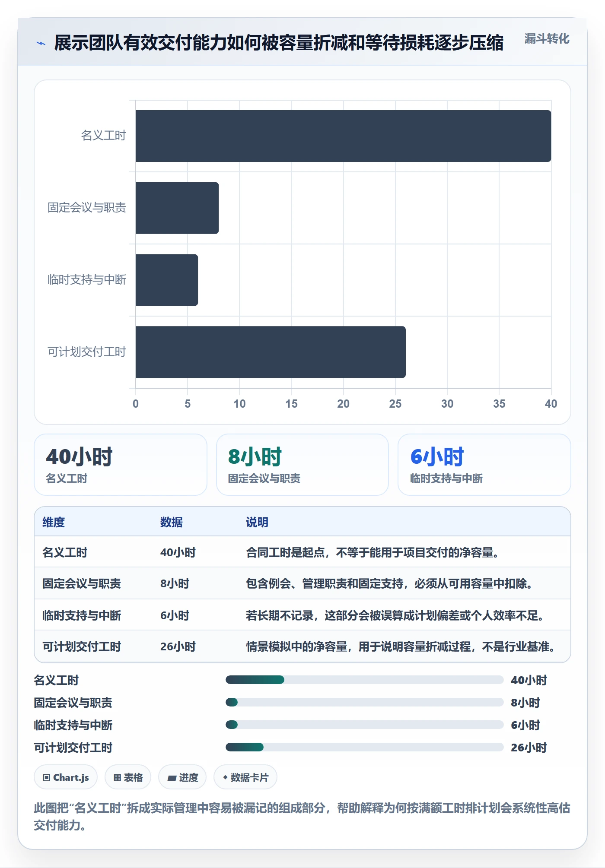Click description 合同工时是起点

tap(373, 552)
